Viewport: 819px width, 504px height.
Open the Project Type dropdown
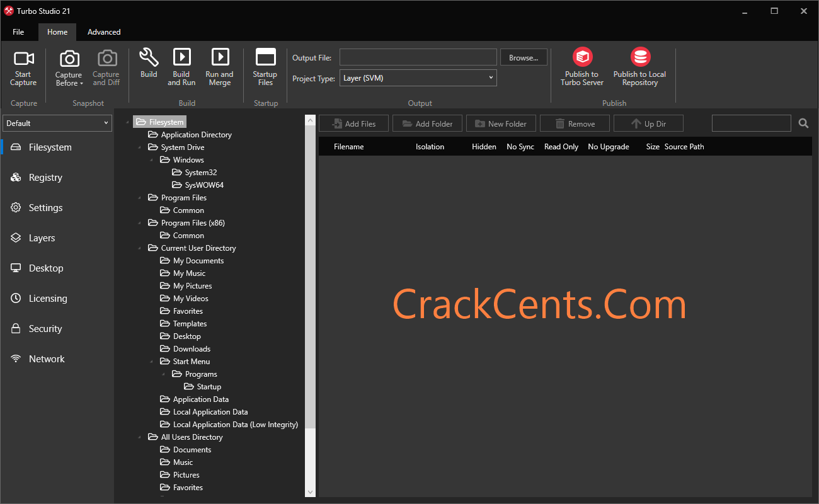click(418, 78)
